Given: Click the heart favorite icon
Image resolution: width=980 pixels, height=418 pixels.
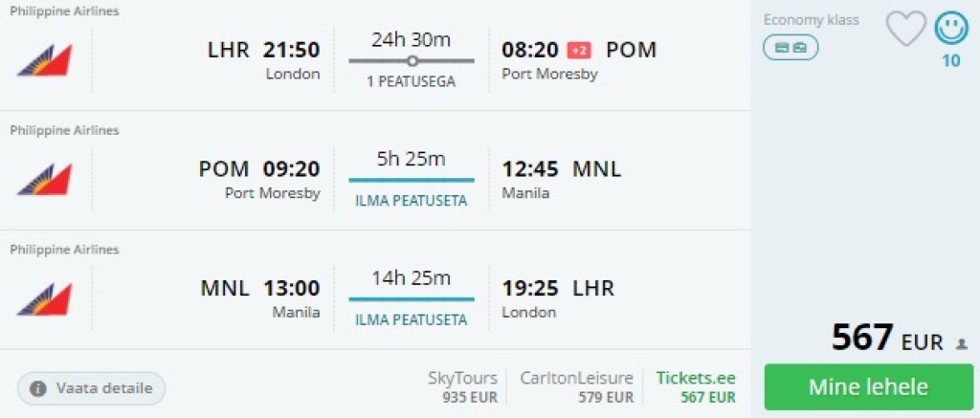Looking at the screenshot, I should tap(905, 30).
